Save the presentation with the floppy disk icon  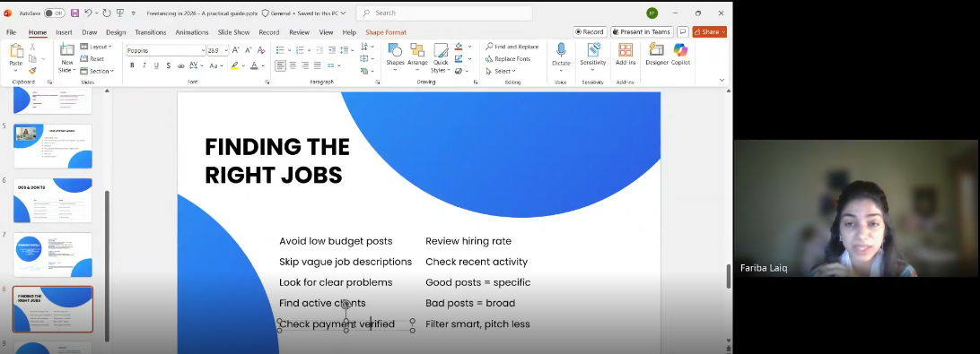74,13
